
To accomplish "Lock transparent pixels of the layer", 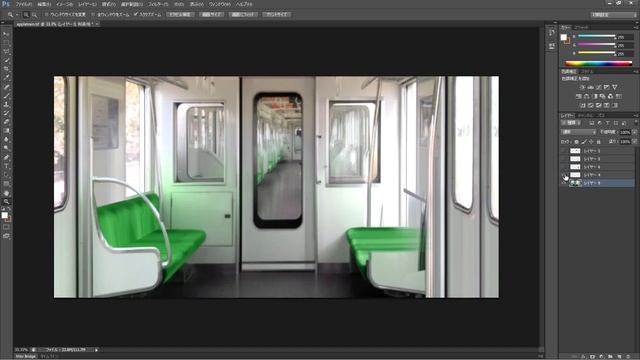I will (576, 142).
